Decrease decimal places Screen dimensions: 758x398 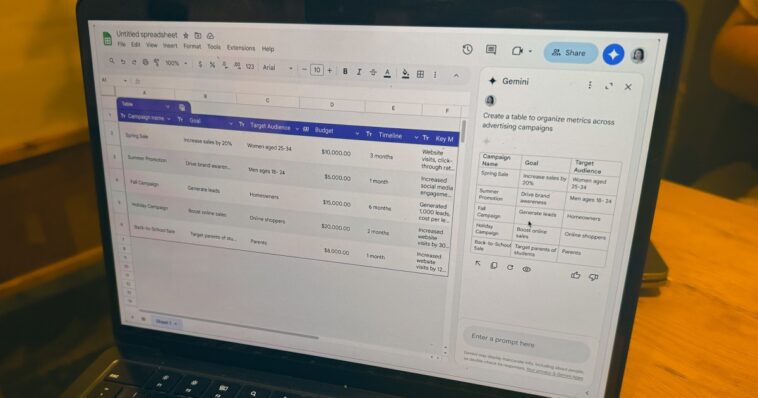tap(225, 65)
